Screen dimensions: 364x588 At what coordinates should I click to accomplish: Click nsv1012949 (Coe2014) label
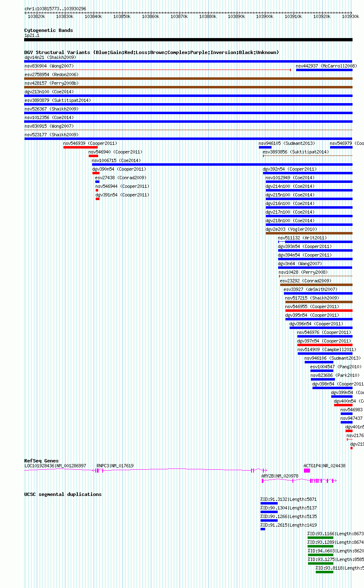(x=290, y=178)
